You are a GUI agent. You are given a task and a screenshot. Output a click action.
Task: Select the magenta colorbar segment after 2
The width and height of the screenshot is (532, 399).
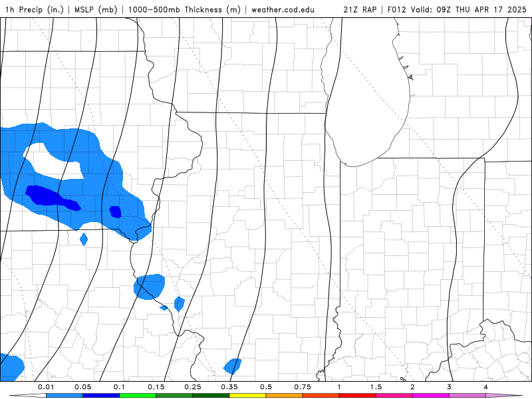coord(431,396)
